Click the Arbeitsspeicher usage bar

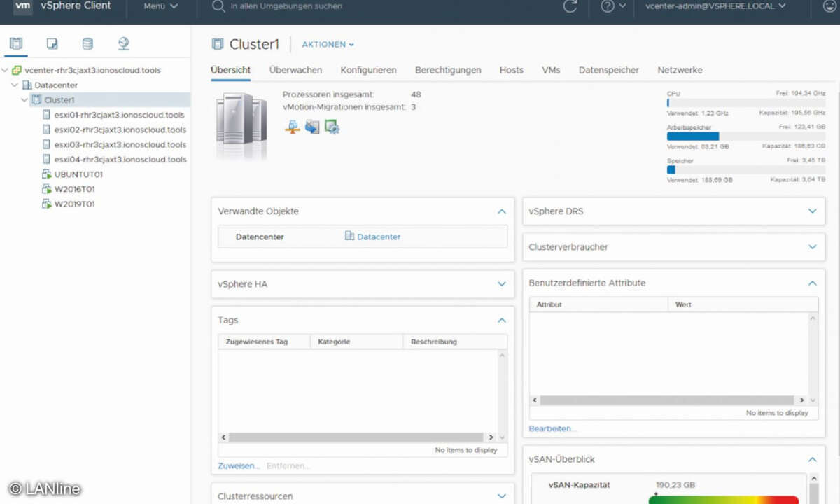pyautogui.click(x=745, y=136)
